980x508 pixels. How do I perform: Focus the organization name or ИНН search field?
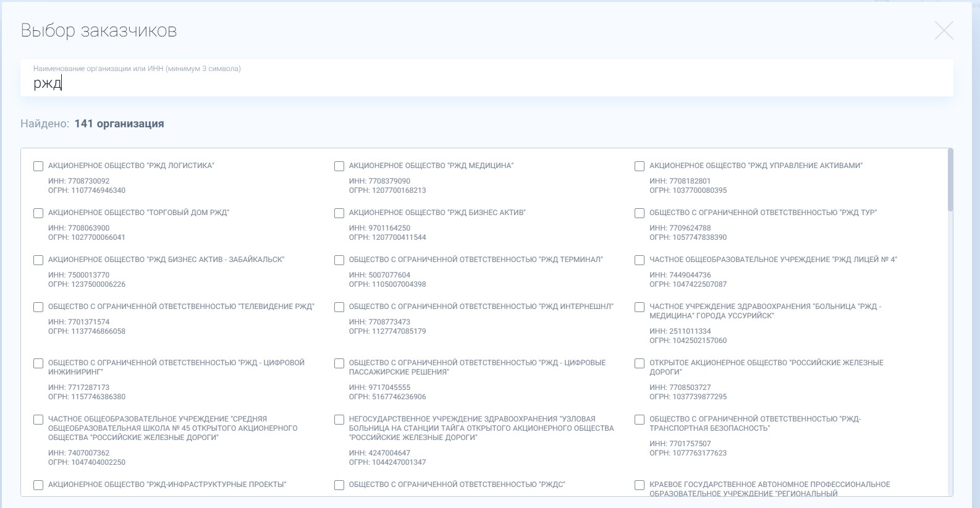click(x=486, y=78)
